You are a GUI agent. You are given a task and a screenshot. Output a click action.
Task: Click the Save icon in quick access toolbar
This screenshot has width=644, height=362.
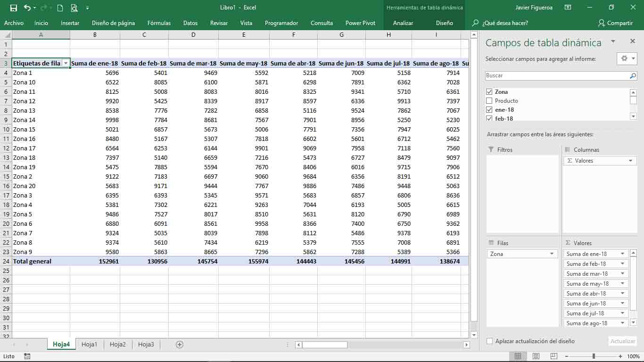click(13, 8)
